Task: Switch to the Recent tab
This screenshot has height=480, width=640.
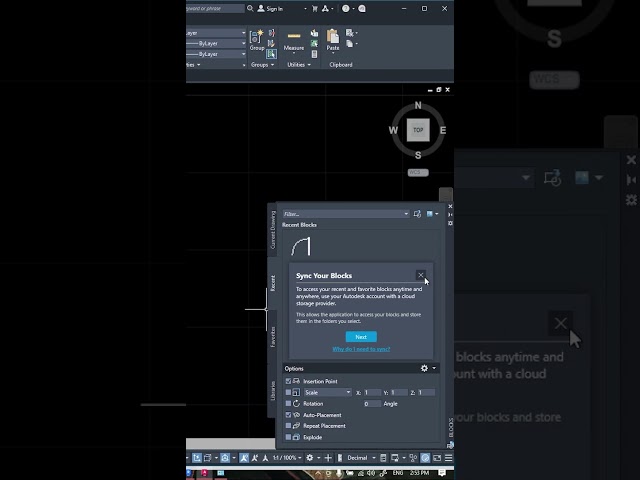Action: coord(272,283)
